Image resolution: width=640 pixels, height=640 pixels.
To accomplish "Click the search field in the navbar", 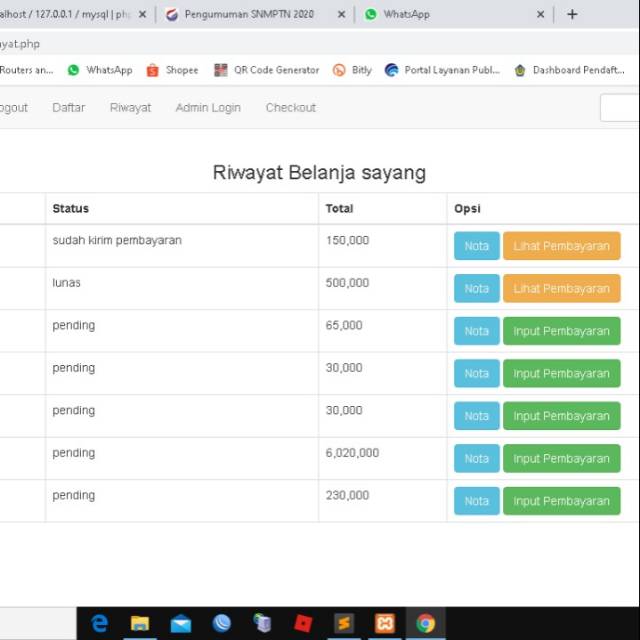I will click(620, 108).
